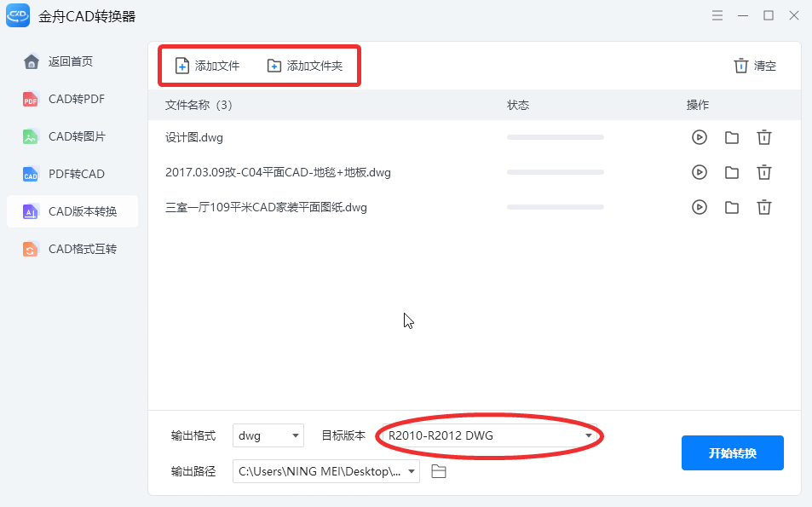Open output folder for 设计图.dwg
The width and height of the screenshot is (812, 507).
tap(732, 137)
